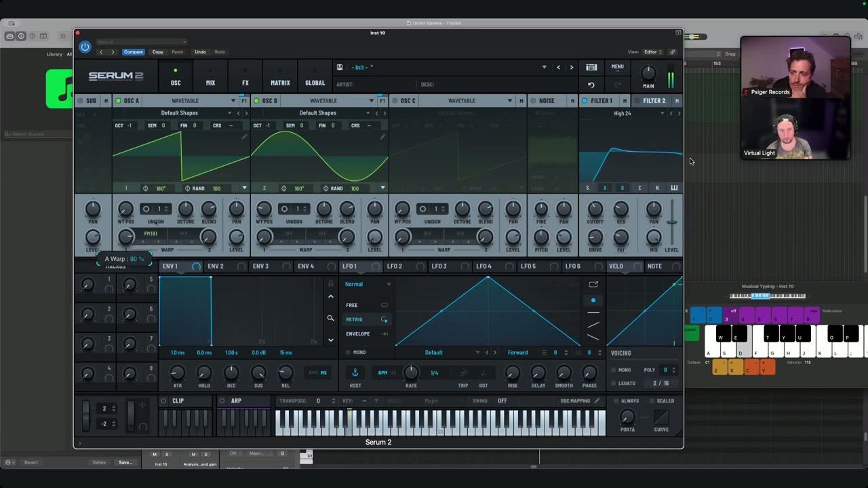Click the LFO export shape icon

coord(593,284)
